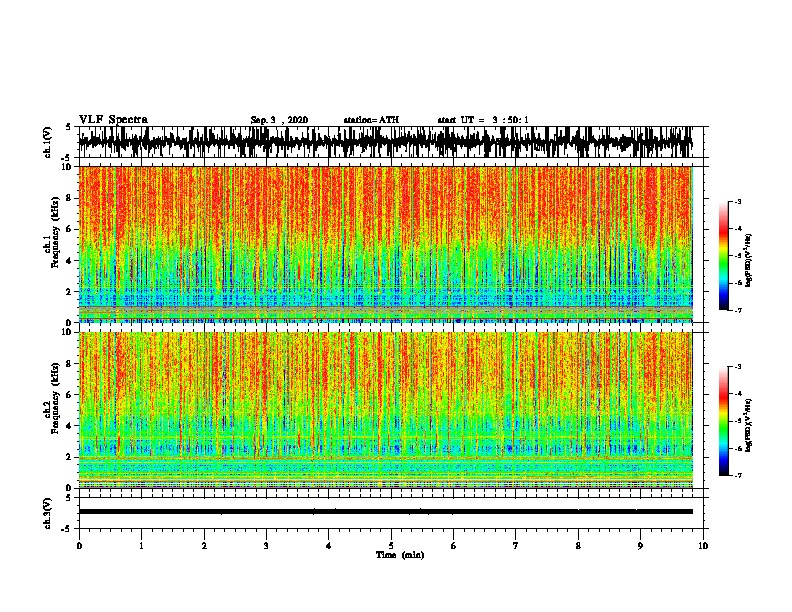Click the ch.2 frequency tick label '6'

pos(69,394)
